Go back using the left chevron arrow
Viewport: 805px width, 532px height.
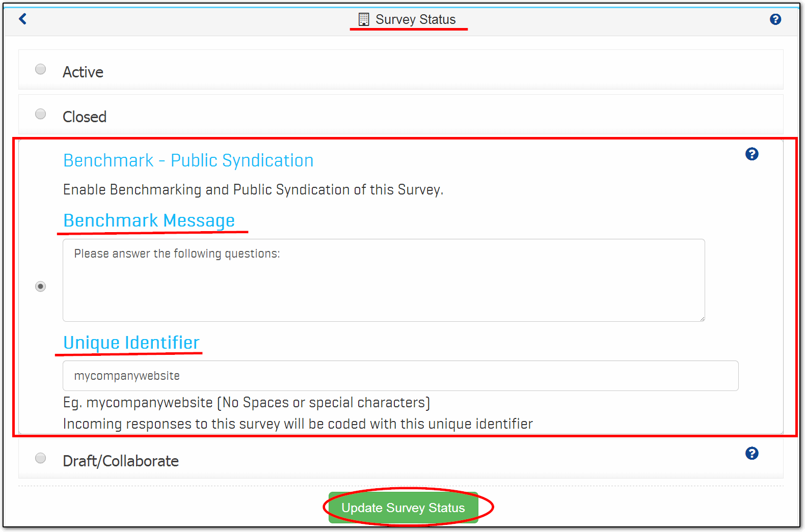pyautogui.click(x=22, y=19)
